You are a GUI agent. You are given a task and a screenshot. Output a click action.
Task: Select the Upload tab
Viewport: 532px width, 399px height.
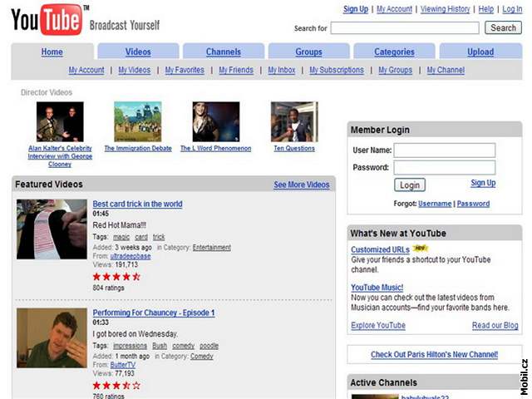(480, 52)
